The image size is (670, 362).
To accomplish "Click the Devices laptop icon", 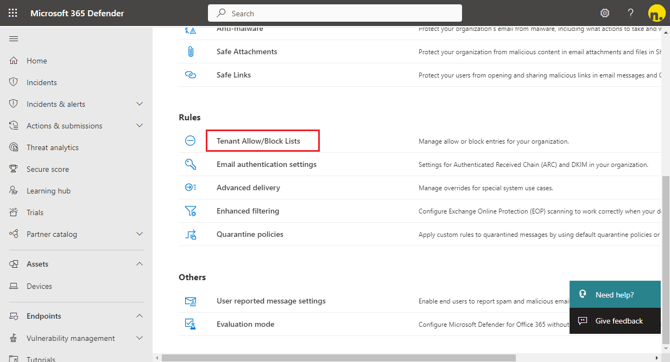I will point(14,286).
